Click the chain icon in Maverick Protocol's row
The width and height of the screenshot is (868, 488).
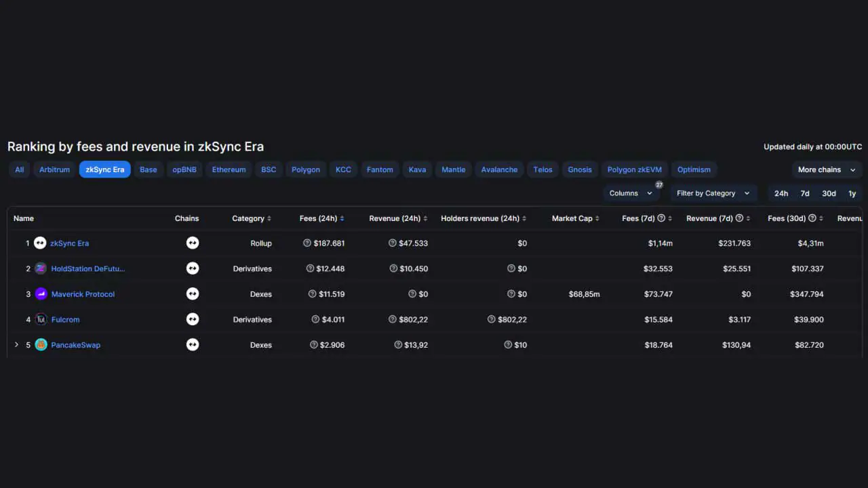[193, 293]
